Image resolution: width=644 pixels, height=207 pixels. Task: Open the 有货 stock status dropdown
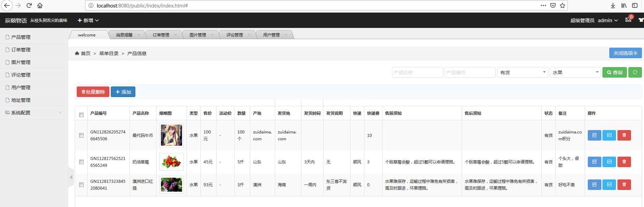point(523,72)
